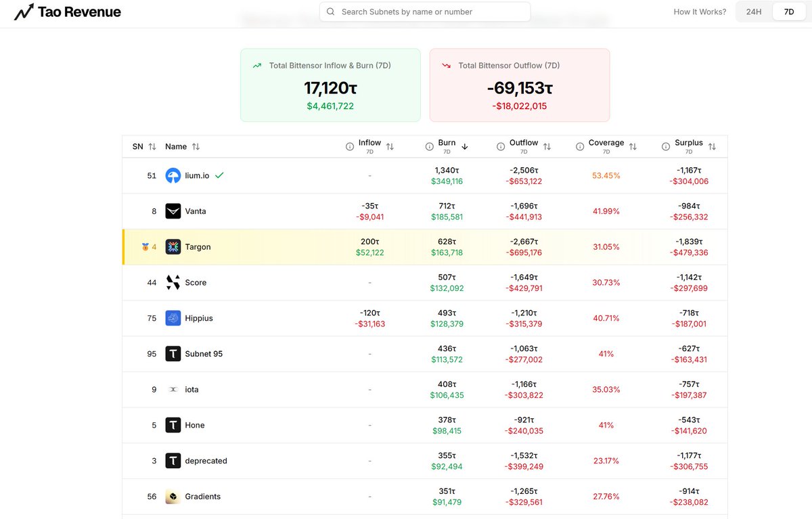Open the How It Works? link
812x519 pixels.
pos(700,12)
